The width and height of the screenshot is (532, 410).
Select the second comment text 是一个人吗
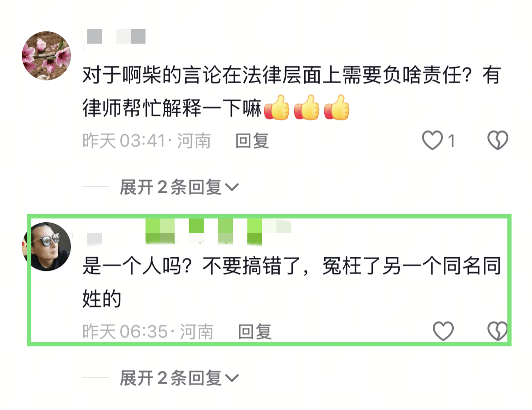292,282
